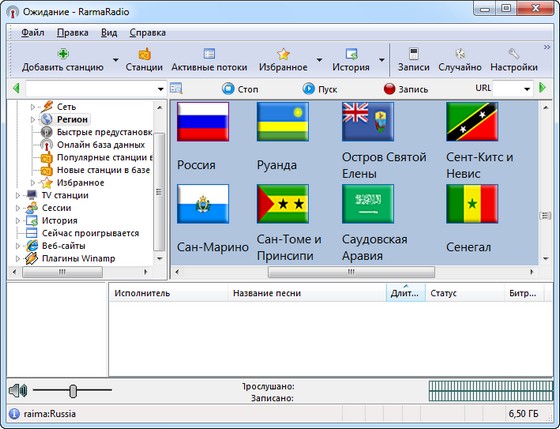The height and width of the screenshot is (429, 560).
Task: Open the Recordings (Записи) toolbar icon
Action: tap(414, 54)
